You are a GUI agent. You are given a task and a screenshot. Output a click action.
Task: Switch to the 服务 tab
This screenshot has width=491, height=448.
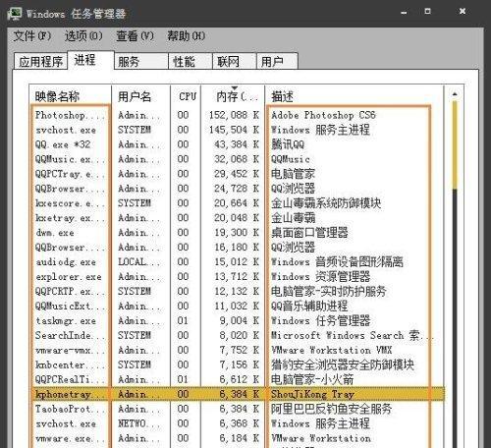[141, 61]
